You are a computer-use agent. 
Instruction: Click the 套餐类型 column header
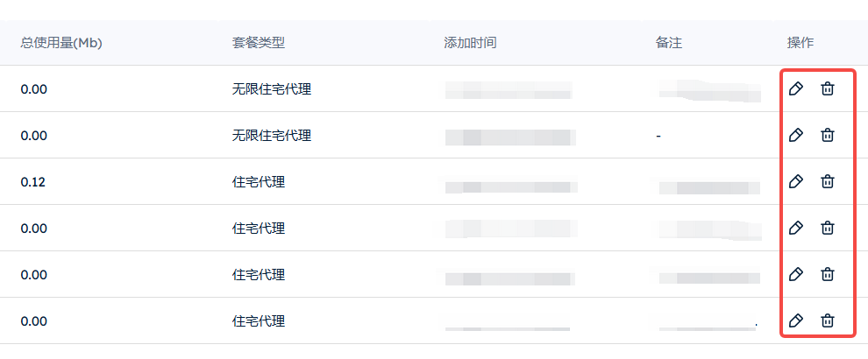(x=259, y=43)
